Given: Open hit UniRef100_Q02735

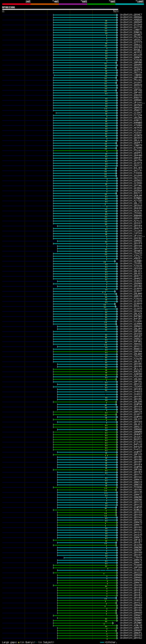Looking at the screenshot, I should 131,27.
